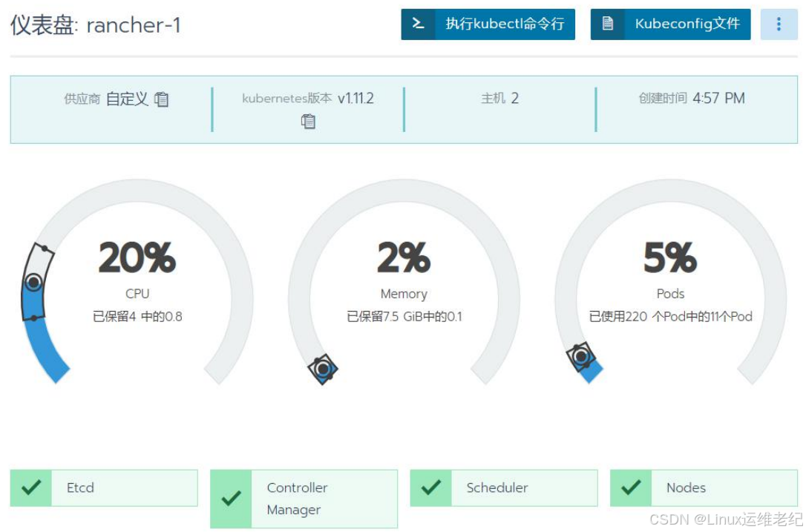This screenshot has width=806, height=532.
Task: Copy the kubernetes version with clipboard icon
Action: pyautogui.click(x=308, y=121)
